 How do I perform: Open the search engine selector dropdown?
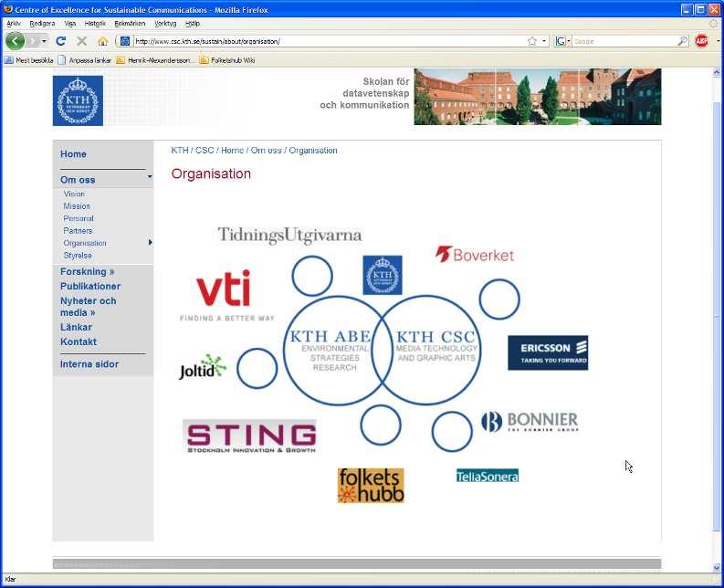tap(569, 42)
